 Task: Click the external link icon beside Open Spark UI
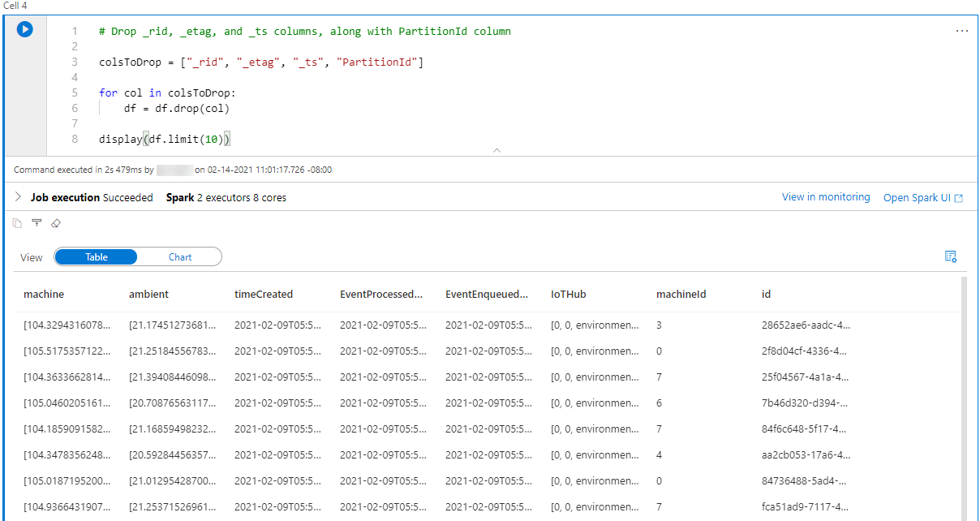960,197
